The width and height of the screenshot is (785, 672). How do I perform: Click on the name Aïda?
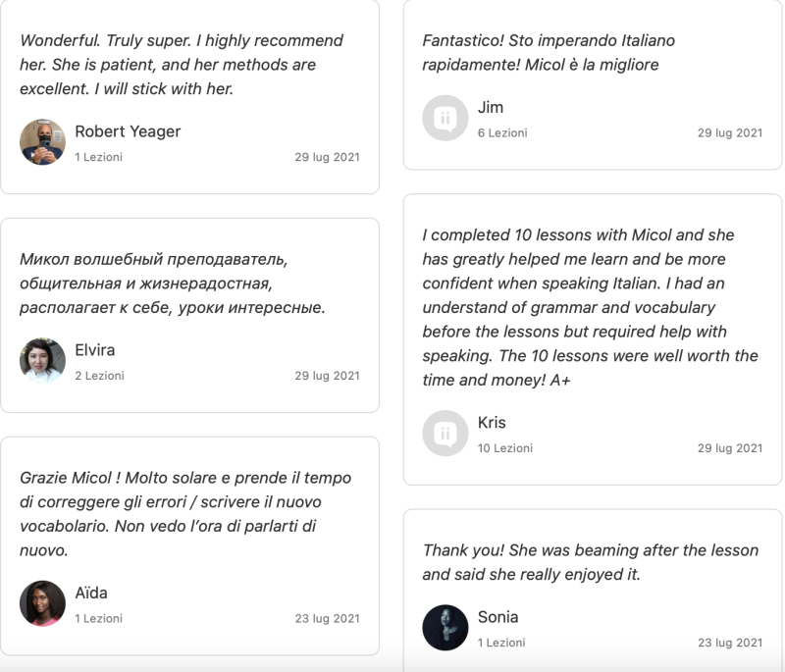tap(91, 593)
